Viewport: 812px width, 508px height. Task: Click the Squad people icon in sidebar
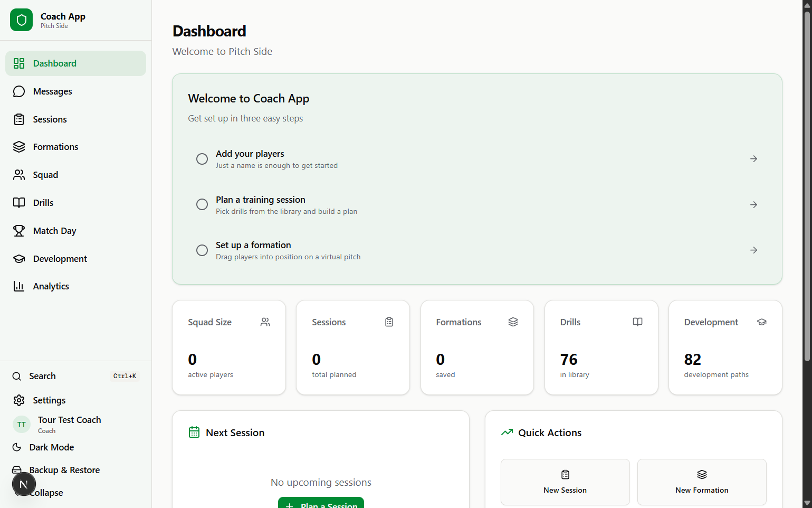tap(19, 175)
